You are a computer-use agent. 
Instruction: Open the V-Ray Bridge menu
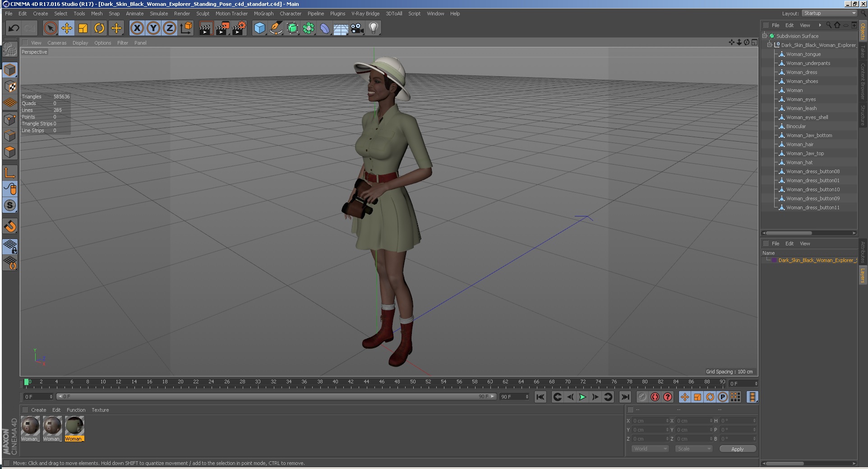coord(365,14)
